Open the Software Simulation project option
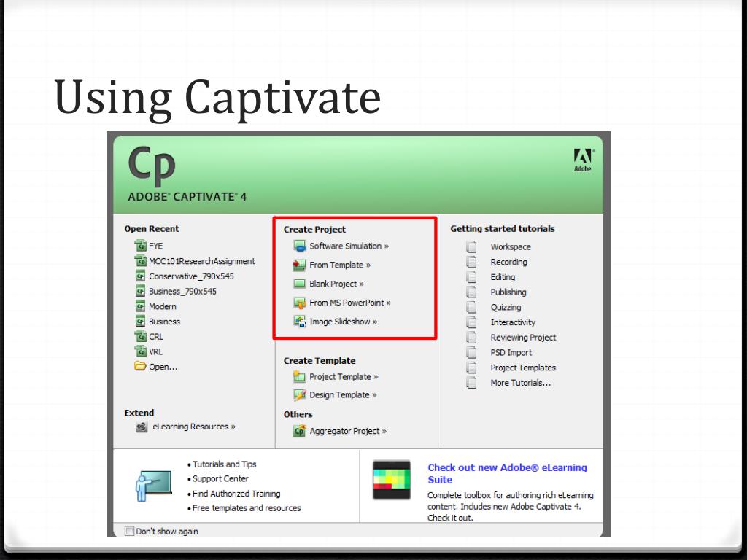This screenshot has height=560, width=747. [x=349, y=246]
